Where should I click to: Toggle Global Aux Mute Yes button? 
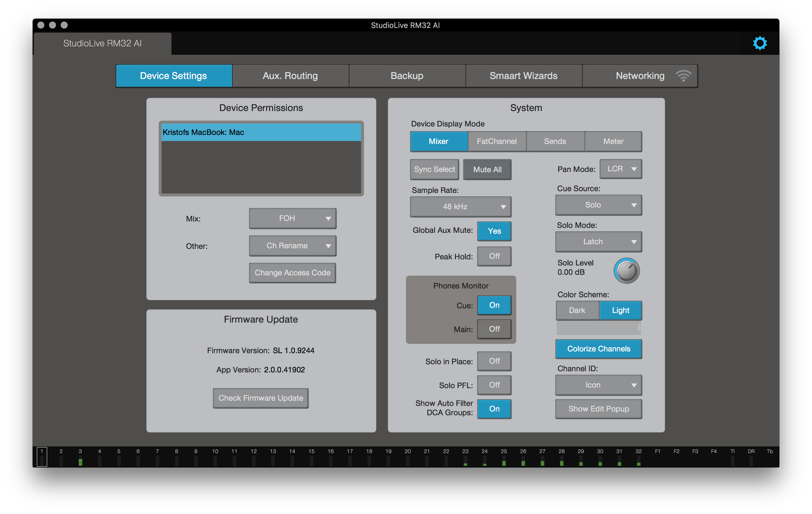tap(494, 231)
